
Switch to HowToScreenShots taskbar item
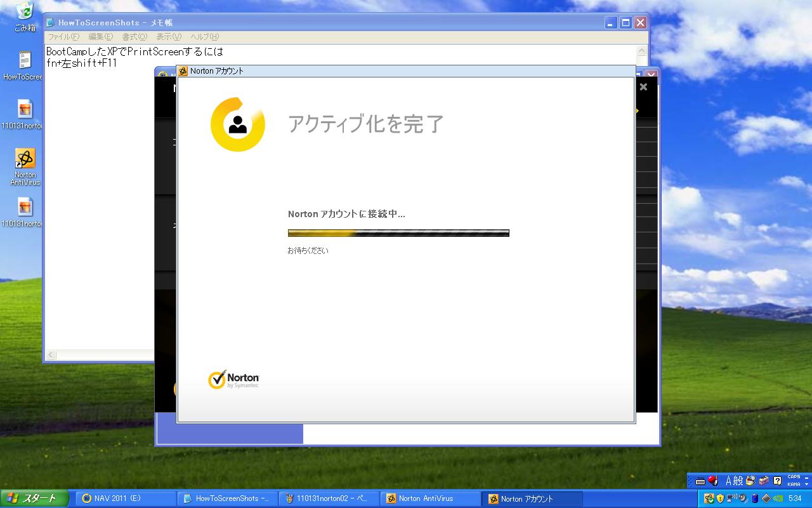pos(228,498)
